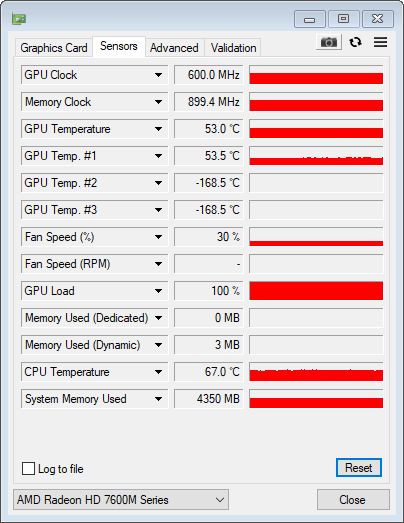Go to the Validation tab
Screen dimensions: 404x523
(x=234, y=48)
